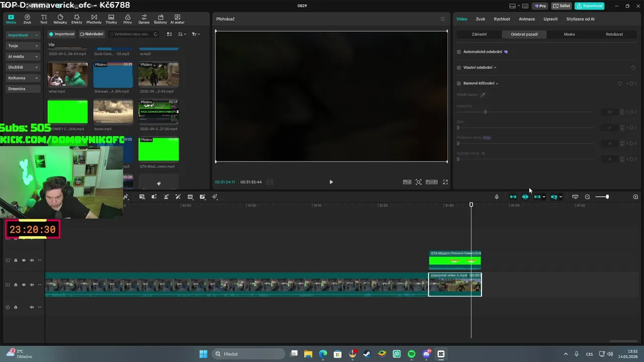Switch to the Animace inspector tab

click(x=527, y=19)
